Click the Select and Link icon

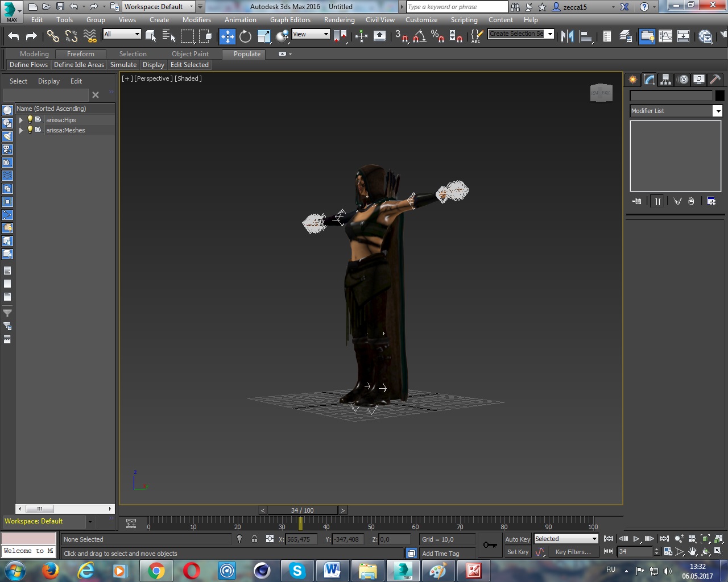[x=53, y=36]
